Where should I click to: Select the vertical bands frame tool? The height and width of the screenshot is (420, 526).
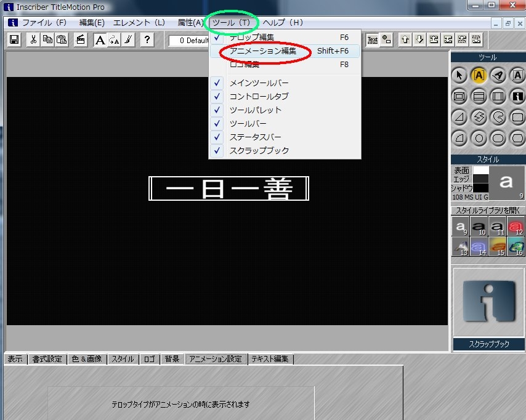[x=498, y=97]
